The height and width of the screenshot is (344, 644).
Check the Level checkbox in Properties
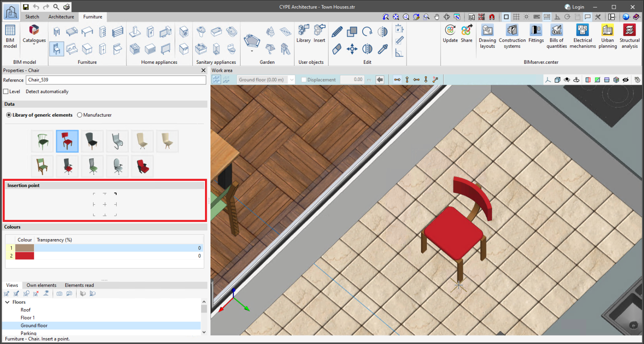click(6, 91)
